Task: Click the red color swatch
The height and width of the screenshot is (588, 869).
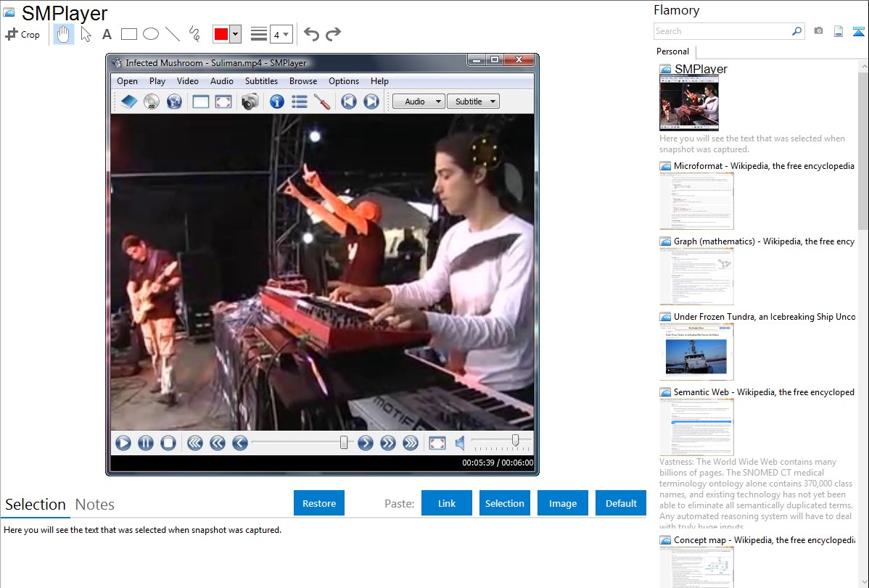Action: click(221, 34)
